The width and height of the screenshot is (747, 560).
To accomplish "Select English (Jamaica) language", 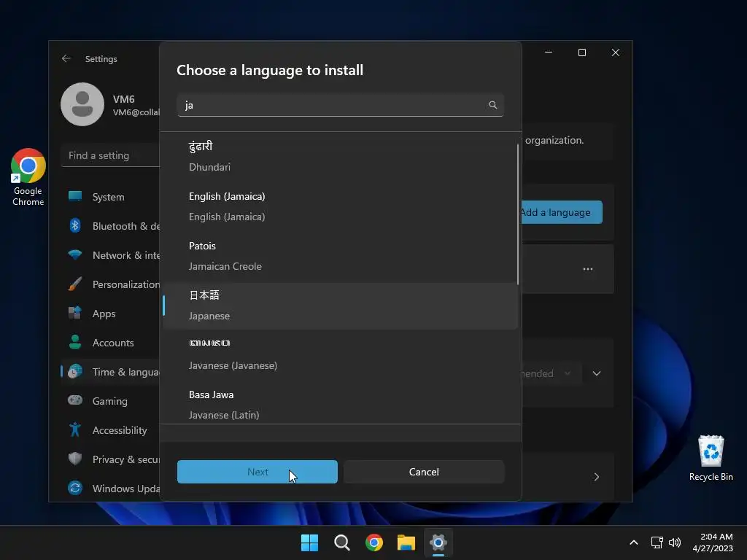I will click(x=340, y=206).
